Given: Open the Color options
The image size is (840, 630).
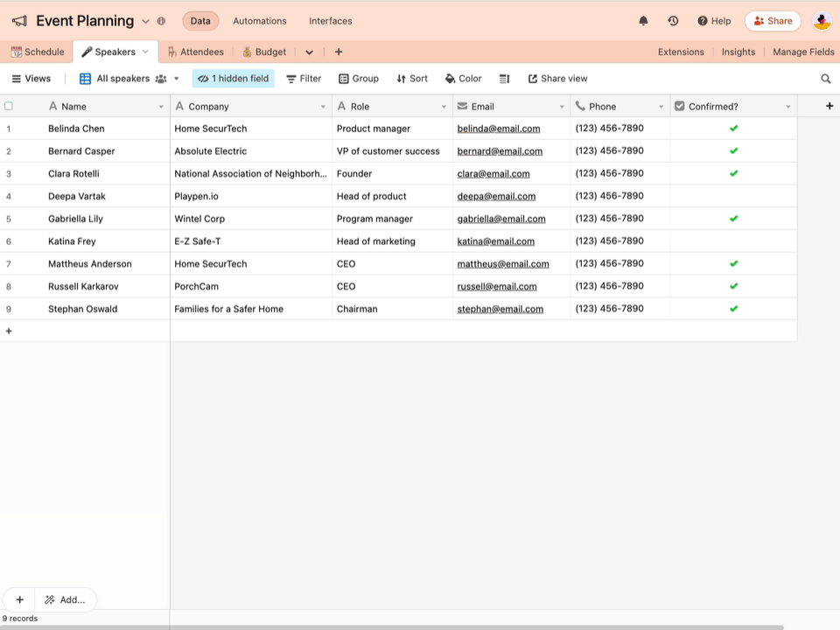Looking at the screenshot, I should coord(462,78).
